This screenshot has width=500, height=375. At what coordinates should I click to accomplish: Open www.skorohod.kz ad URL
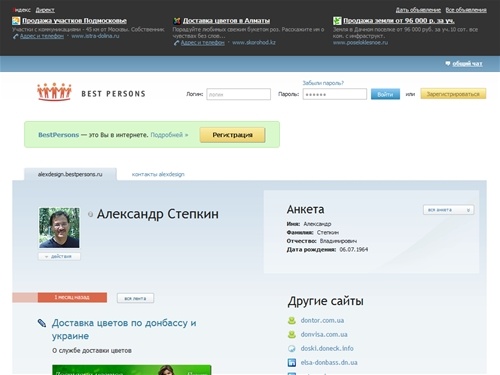(x=254, y=43)
